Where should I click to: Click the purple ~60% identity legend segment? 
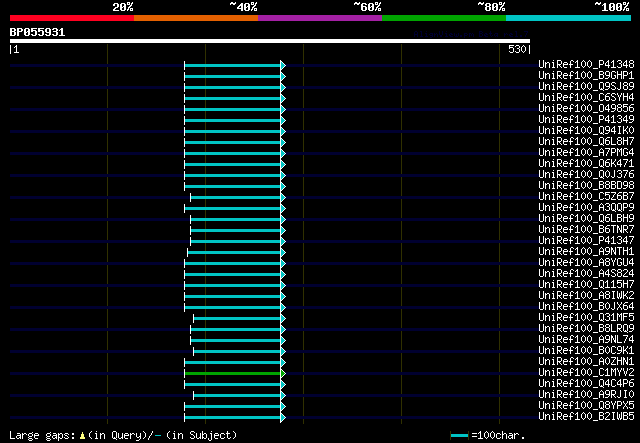point(320,18)
